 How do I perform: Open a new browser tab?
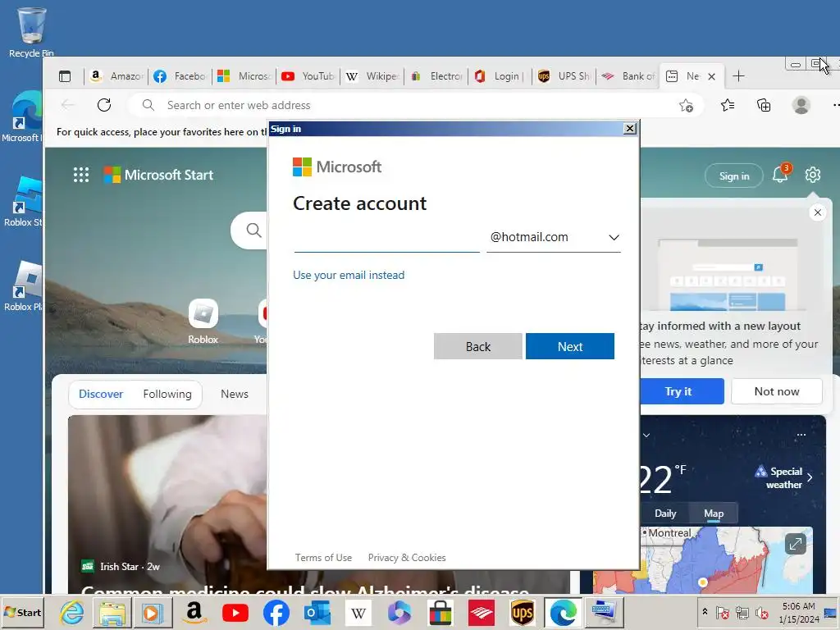738,76
